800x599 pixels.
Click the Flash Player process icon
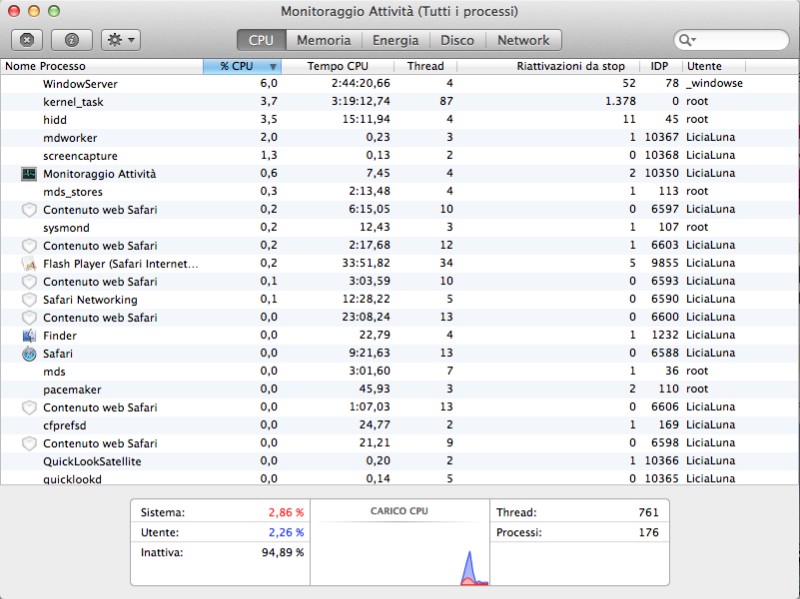(x=29, y=263)
